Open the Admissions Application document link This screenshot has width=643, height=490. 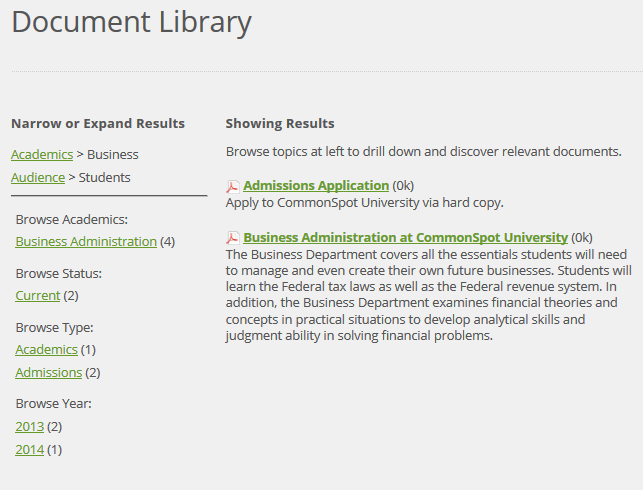click(x=316, y=186)
